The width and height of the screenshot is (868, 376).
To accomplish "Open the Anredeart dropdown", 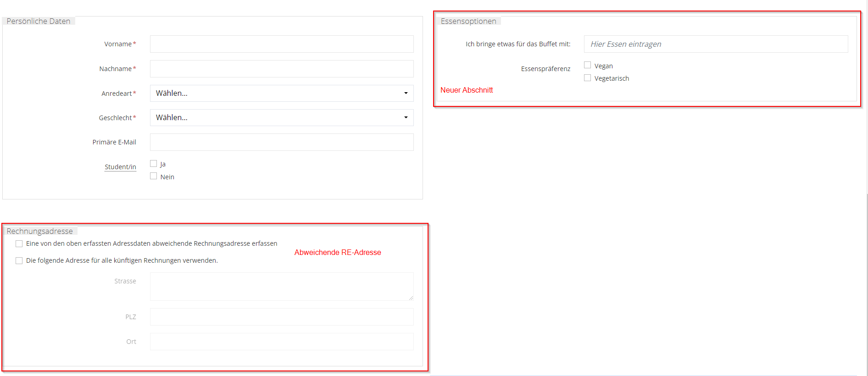I will click(281, 93).
